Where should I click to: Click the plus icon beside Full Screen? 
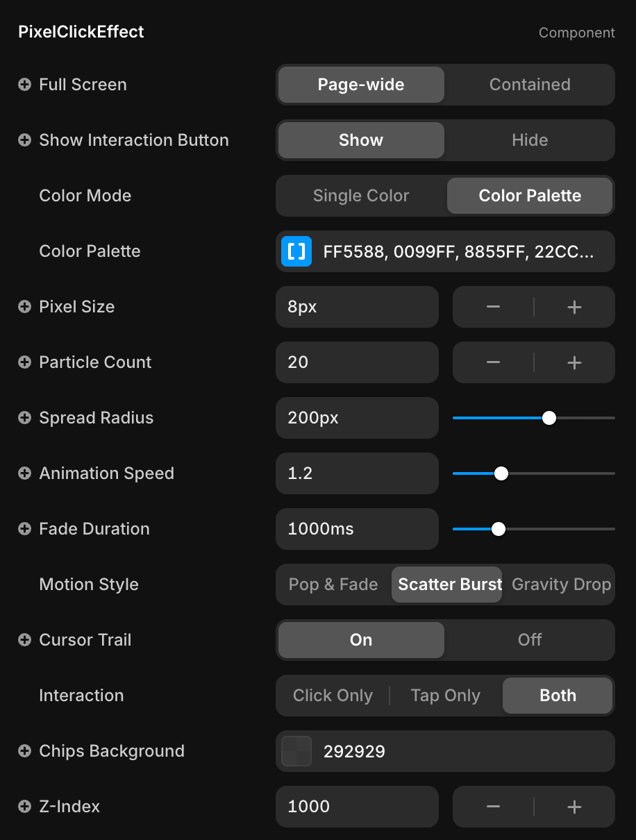tap(24, 85)
